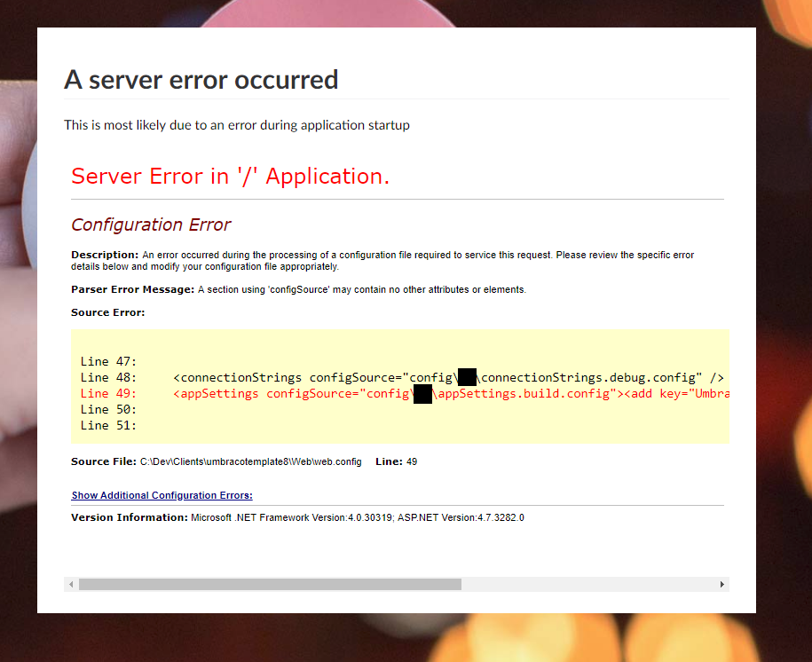Click the 'Server Error in '/' Application.' title
812x662 pixels.
[x=230, y=176]
